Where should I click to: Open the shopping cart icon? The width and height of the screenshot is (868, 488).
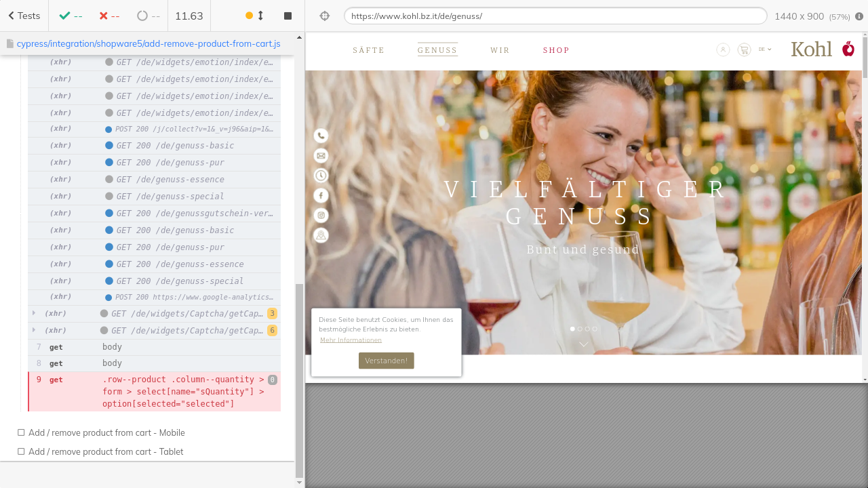coord(744,49)
